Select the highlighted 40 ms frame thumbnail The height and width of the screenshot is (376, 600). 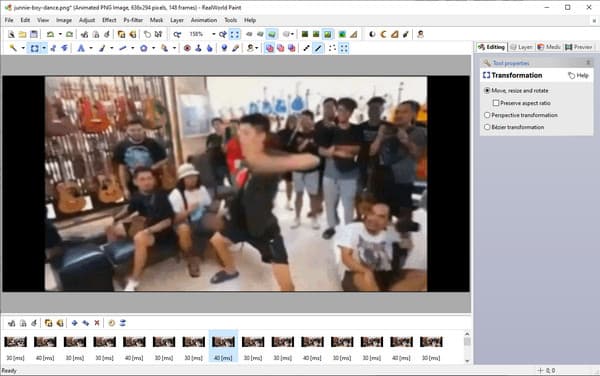(223, 346)
